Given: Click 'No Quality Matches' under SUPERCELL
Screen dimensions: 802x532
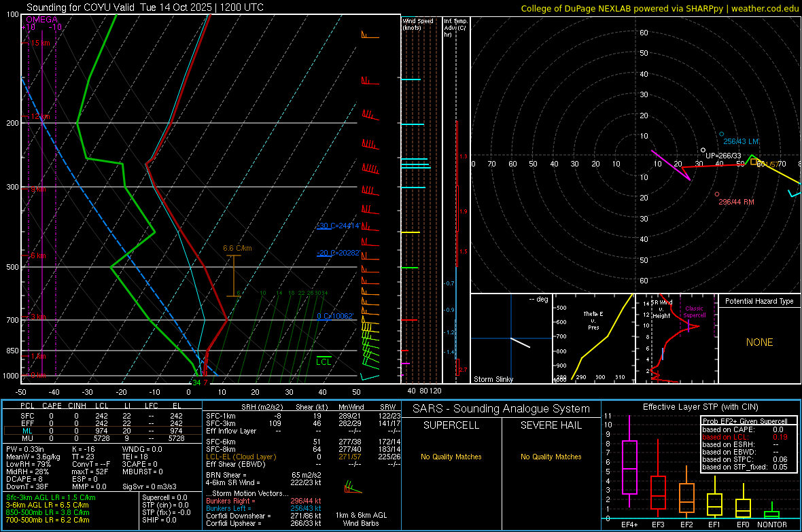Looking at the screenshot, I should 451,457.
